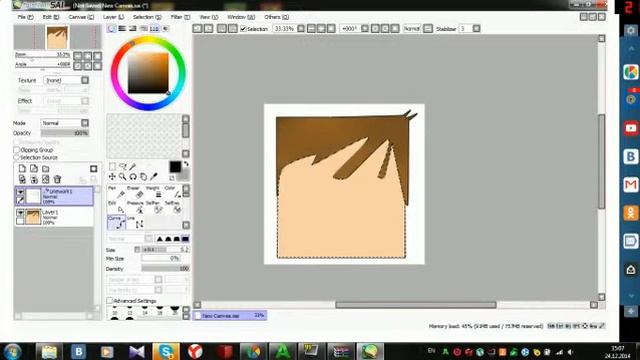Choose the SelPen tool
Image resolution: width=640 pixels, height=360 pixels.
[x=155, y=207]
